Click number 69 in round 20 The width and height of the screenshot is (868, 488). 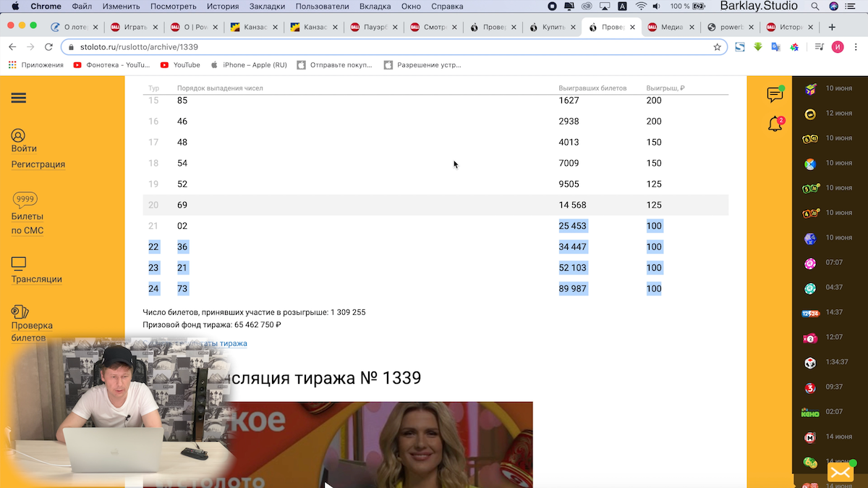coord(182,205)
